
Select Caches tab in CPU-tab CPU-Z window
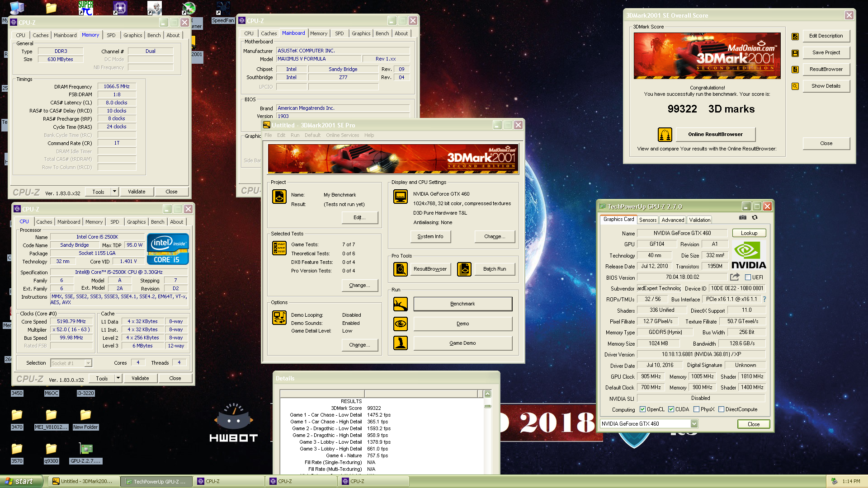point(44,222)
